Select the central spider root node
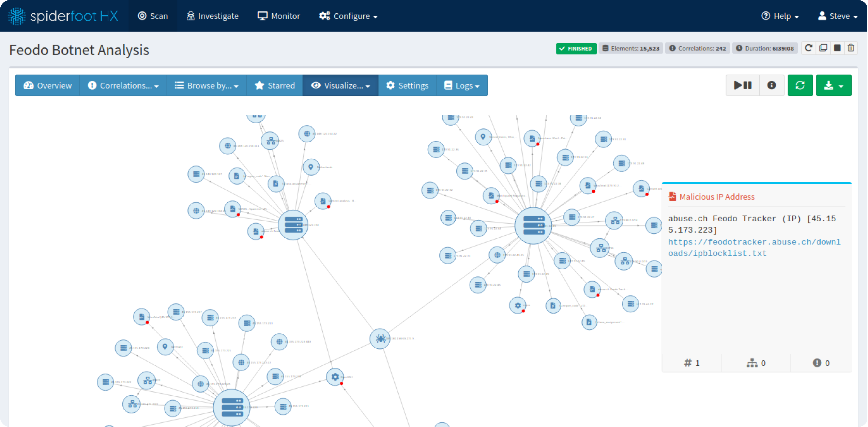The width and height of the screenshot is (868, 427). [x=380, y=338]
